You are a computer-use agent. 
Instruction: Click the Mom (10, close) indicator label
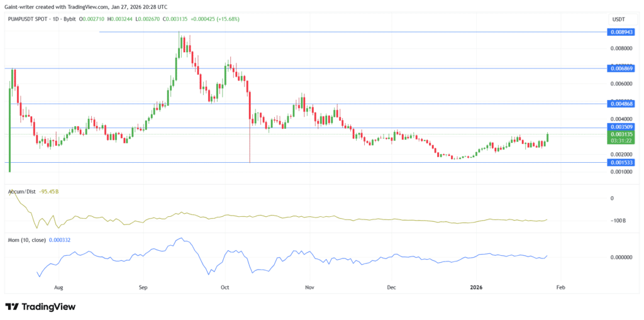28,240
